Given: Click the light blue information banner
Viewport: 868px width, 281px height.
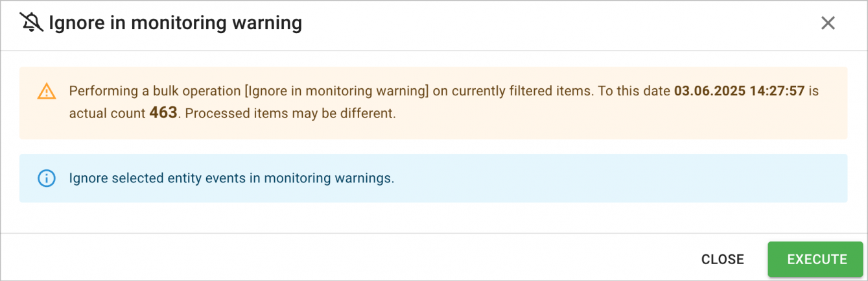Looking at the screenshot, I should (433, 178).
